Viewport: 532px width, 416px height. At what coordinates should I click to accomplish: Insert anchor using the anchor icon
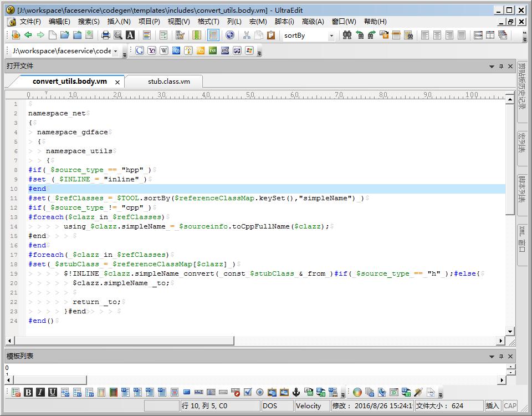pyautogui.click(x=296, y=392)
